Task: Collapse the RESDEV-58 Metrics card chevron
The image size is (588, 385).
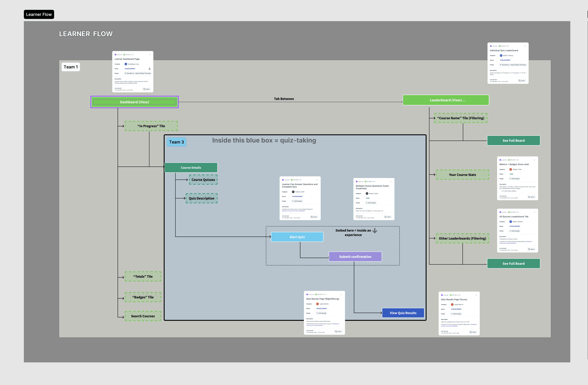Action: [534, 160]
